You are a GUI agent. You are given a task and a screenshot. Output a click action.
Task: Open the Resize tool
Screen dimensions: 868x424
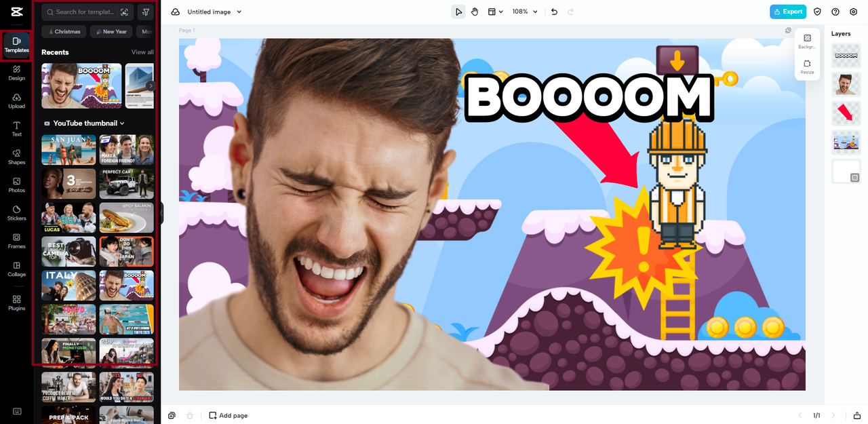click(807, 66)
